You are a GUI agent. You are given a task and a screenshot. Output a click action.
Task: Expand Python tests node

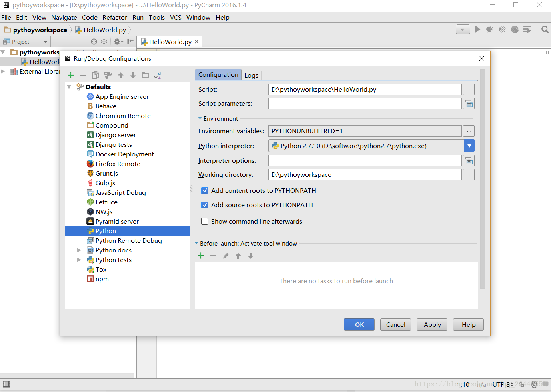[x=79, y=260]
